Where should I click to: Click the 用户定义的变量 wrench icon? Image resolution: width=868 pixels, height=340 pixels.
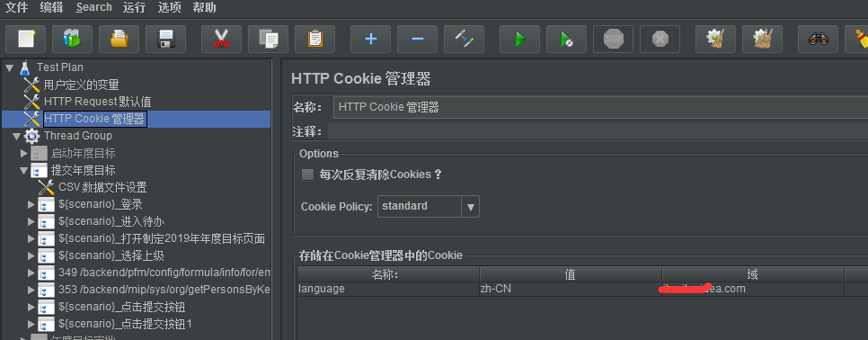(31, 85)
